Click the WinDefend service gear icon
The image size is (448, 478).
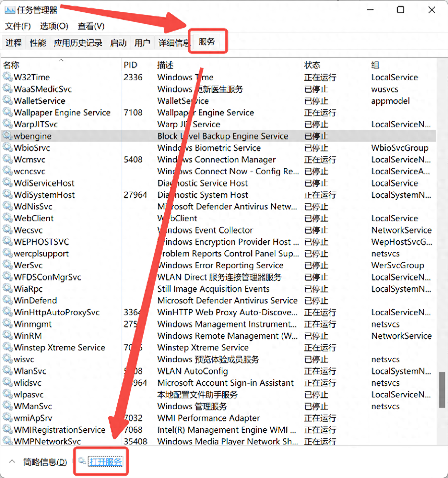[x=7, y=300]
